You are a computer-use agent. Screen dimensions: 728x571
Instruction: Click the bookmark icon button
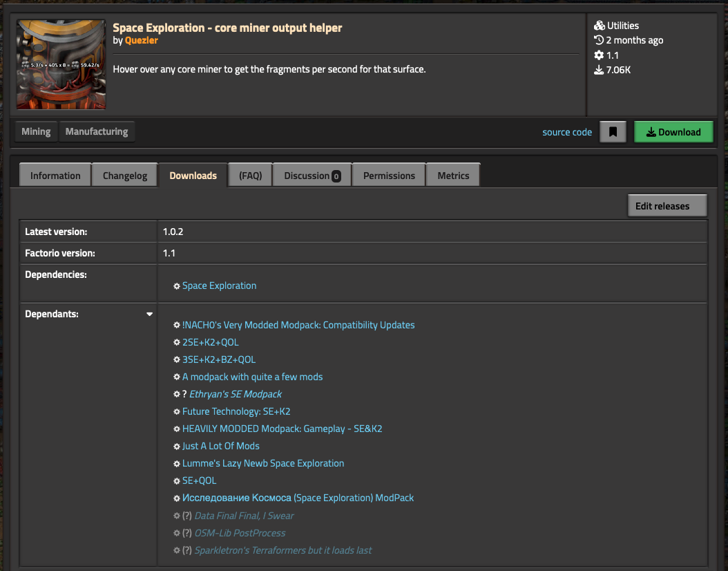(613, 132)
